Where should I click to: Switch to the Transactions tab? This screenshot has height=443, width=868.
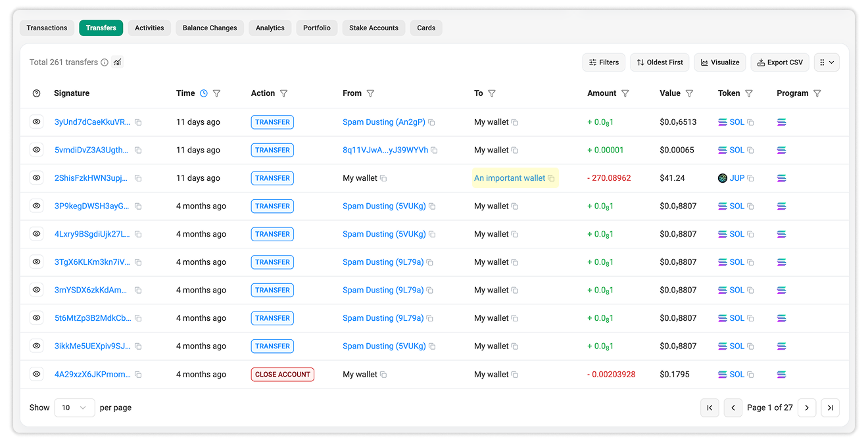47,28
